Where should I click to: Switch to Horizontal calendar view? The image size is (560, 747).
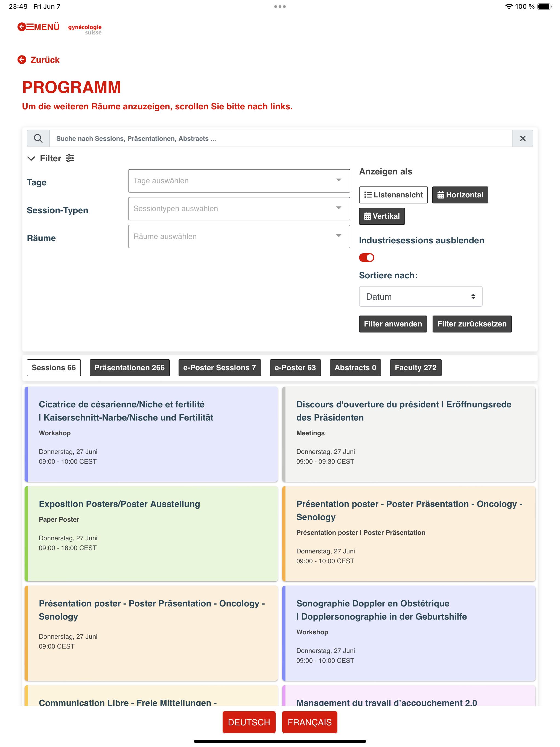(x=460, y=195)
